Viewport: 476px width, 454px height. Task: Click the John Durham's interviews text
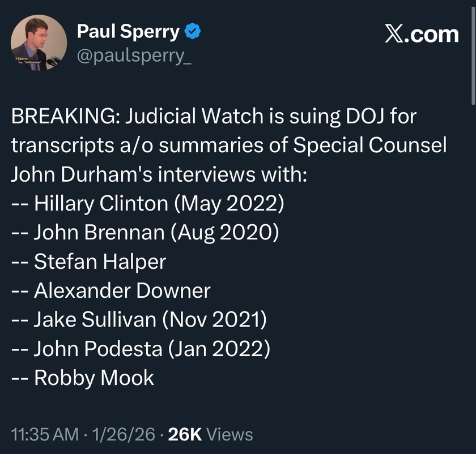(x=159, y=174)
